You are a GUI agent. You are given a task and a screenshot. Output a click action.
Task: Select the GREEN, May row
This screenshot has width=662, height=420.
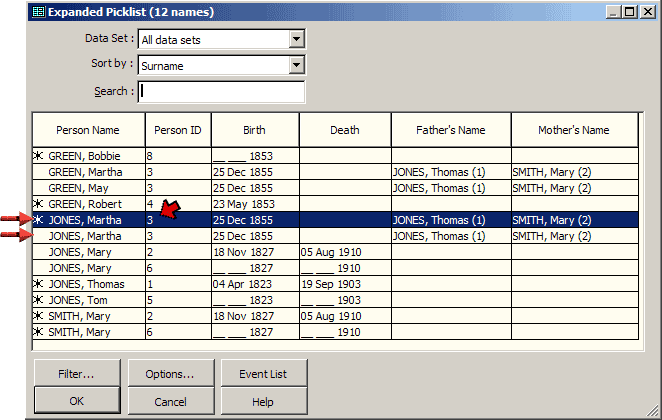point(88,188)
